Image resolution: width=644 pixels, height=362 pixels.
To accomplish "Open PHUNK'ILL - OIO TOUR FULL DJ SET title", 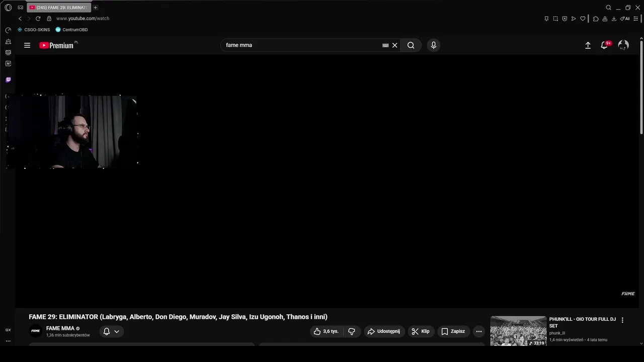I will tap(582, 322).
